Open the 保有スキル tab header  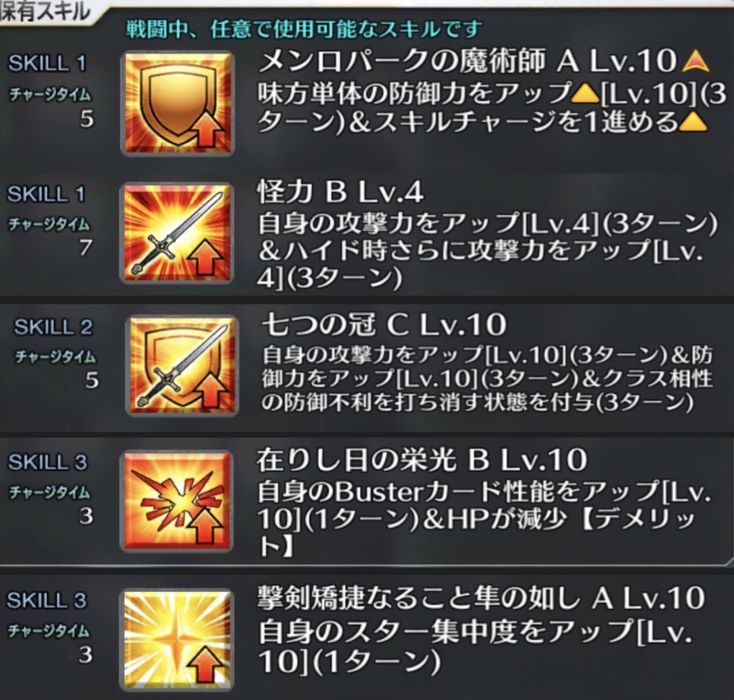click(x=47, y=12)
